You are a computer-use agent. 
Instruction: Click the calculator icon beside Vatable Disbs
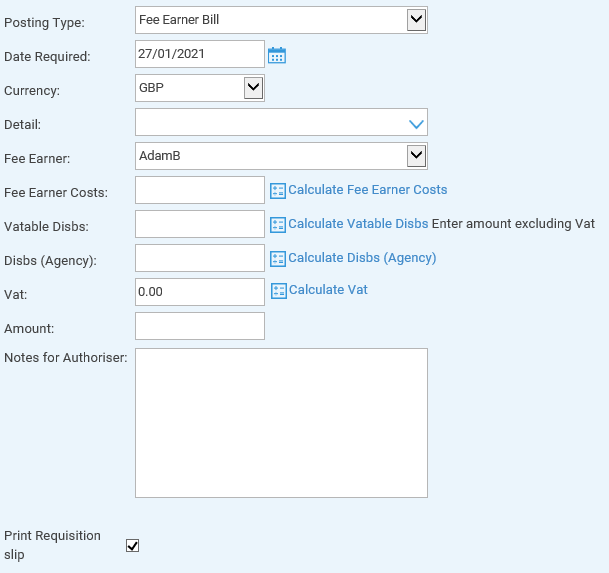pyautogui.click(x=278, y=225)
